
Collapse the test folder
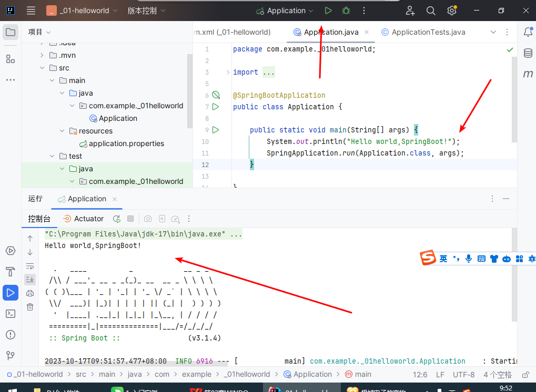click(52, 156)
